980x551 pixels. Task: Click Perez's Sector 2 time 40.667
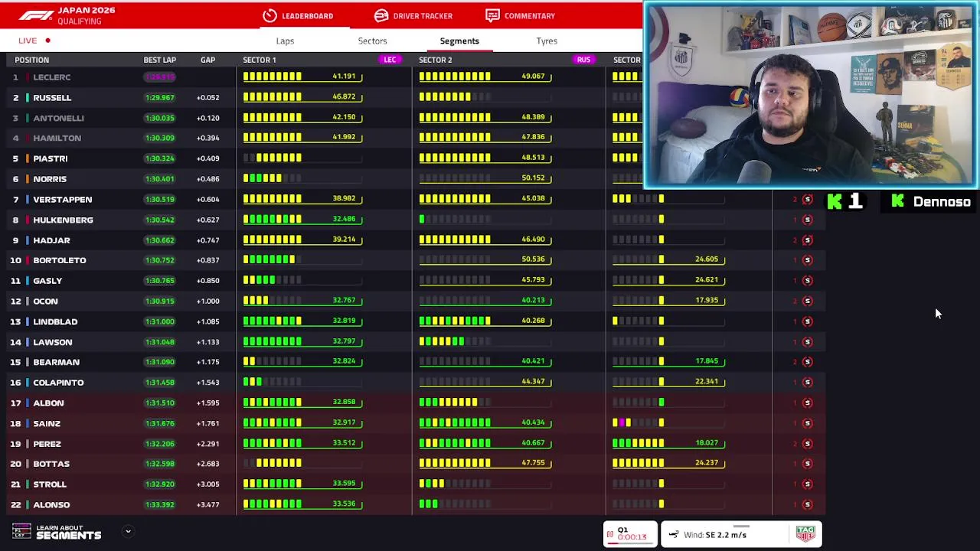pos(533,443)
